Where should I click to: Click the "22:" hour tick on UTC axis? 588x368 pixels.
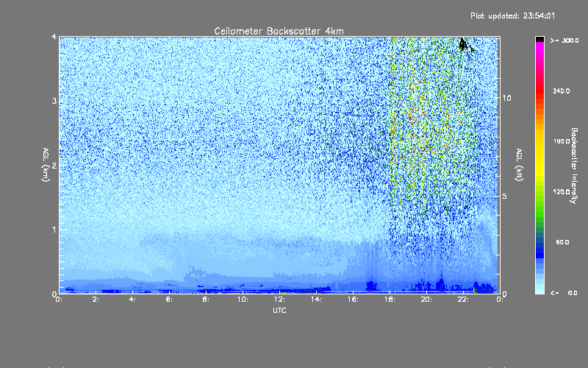[463, 300]
